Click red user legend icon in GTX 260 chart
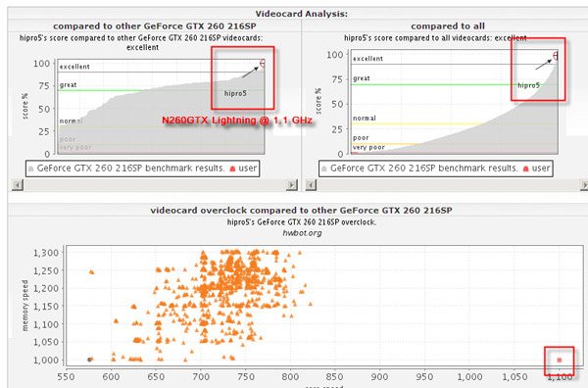This screenshot has height=388, width=588. [232, 169]
